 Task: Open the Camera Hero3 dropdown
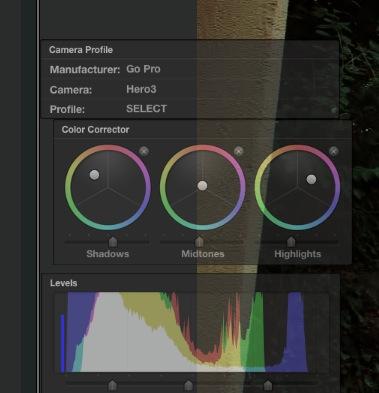click(141, 89)
